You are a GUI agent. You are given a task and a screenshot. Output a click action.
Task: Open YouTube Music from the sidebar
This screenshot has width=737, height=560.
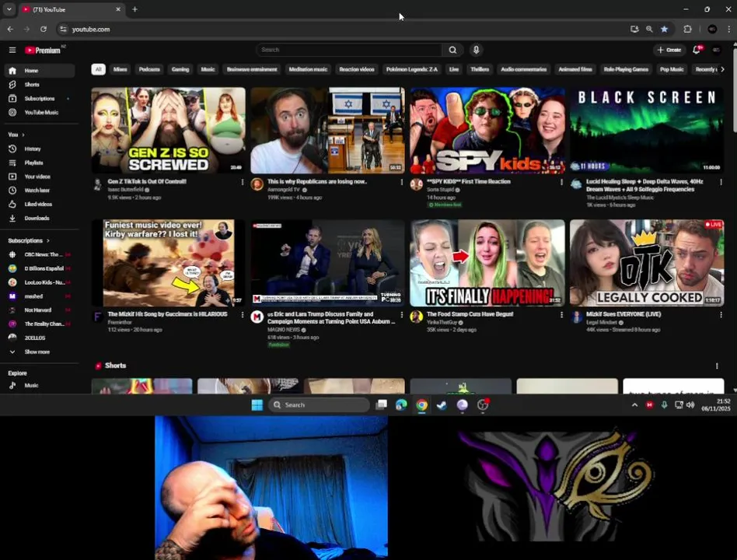[40, 112]
